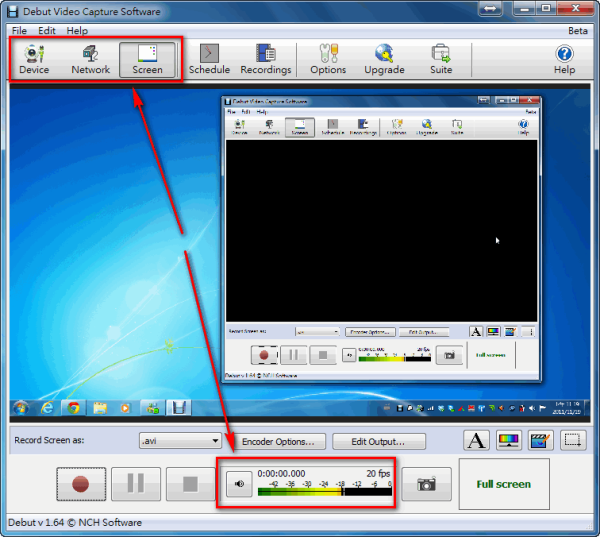Image resolution: width=600 pixels, height=537 pixels.
Task: Click the camera snapshot button in preview window
Action: coord(449,355)
